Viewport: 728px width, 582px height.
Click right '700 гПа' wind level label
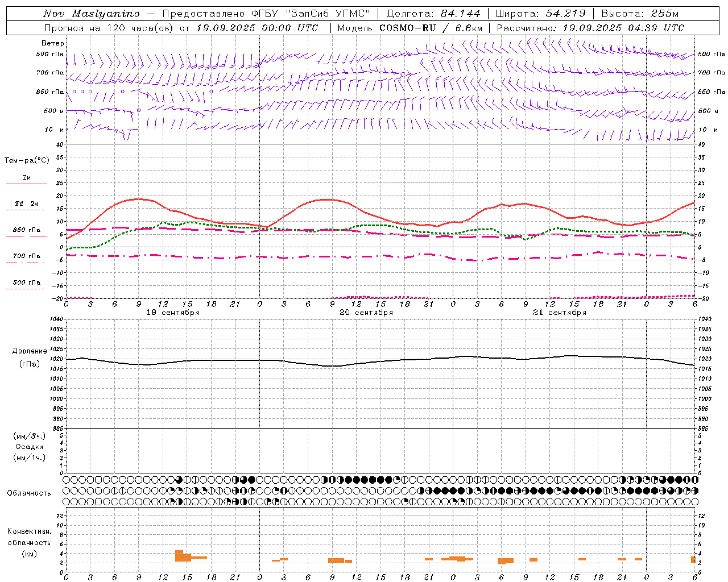click(x=711, y=73)
